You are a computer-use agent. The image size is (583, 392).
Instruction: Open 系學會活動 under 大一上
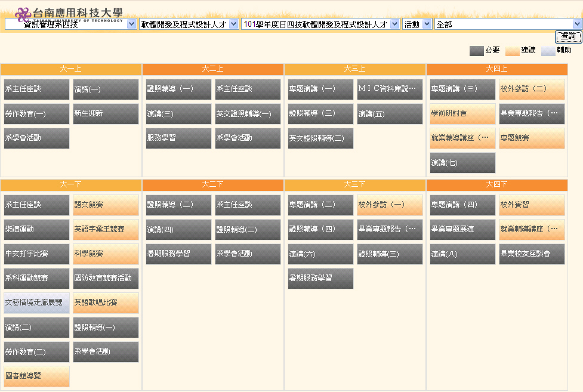[36, 138]
